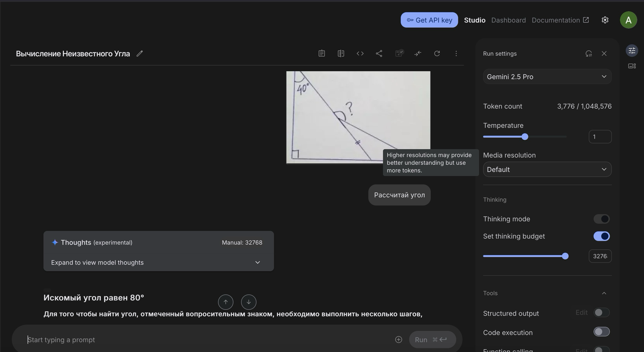Click the compare mode icon in toolbar

coord(341,53)
